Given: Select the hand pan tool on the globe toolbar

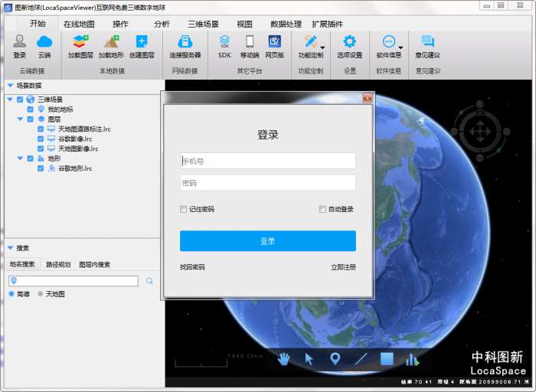Looking at the screenshot, I should point(284,358).
